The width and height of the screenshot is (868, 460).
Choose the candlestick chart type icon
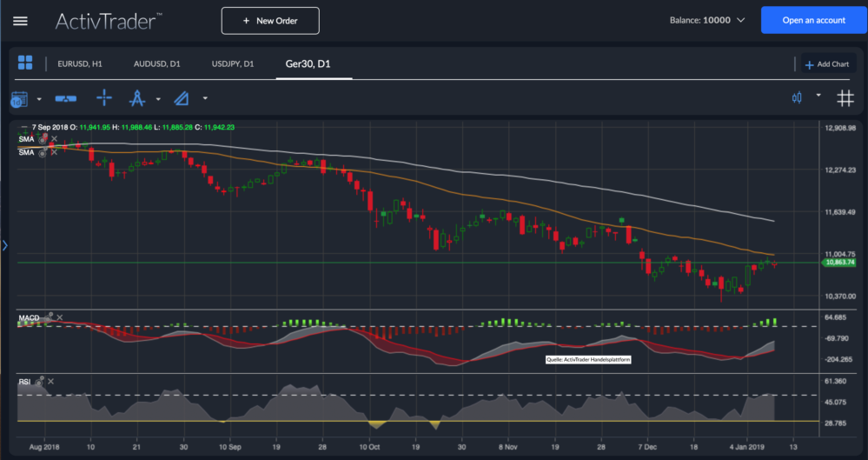tap(797, 98)
